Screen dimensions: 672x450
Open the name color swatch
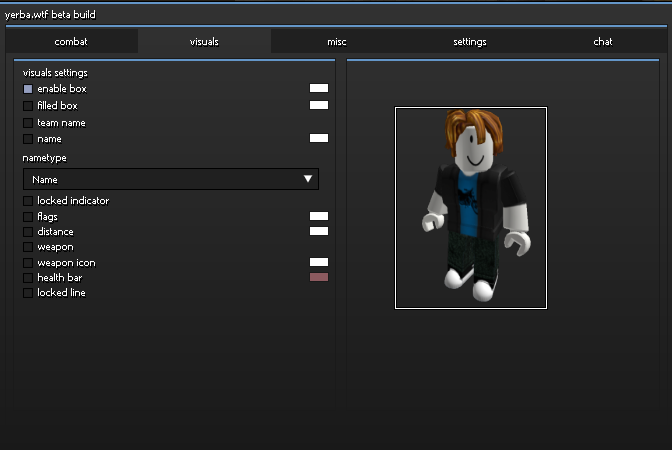(319, 138)
